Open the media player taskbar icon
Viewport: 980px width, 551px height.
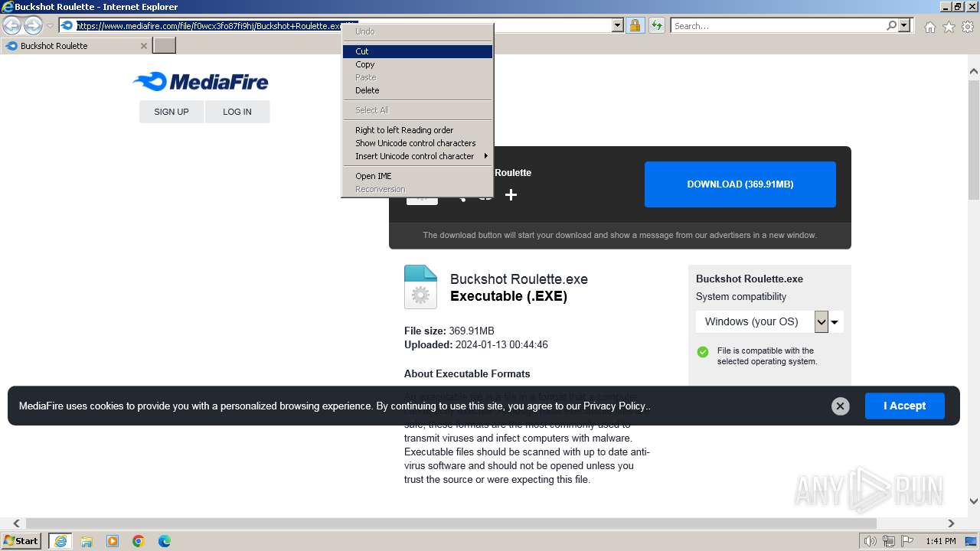tap(113, 541)
